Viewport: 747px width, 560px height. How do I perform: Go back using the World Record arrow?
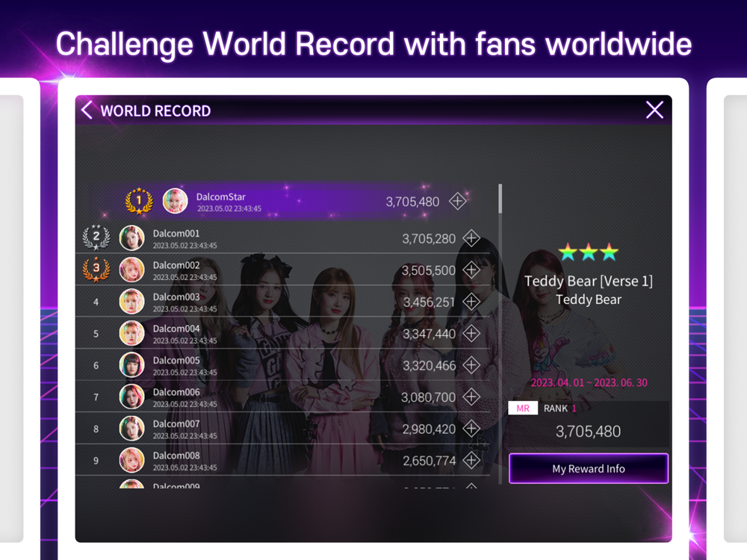tap(87, 110)
